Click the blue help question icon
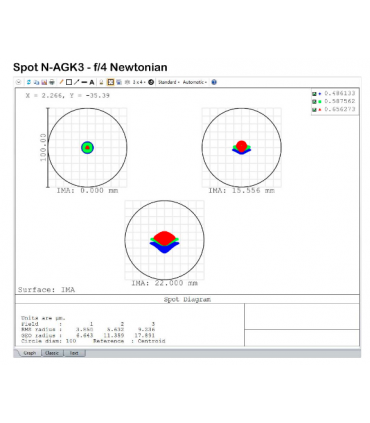370x423 pixels. (214, 82)
